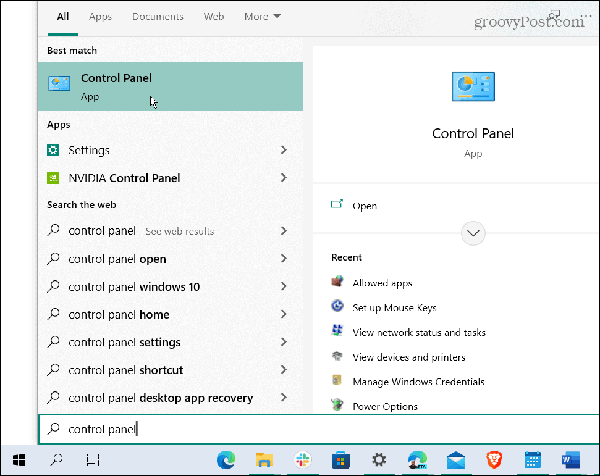This screenshot has height=476, width=600.
Task: Switch to the Web search tab
Action: point(214,16)
